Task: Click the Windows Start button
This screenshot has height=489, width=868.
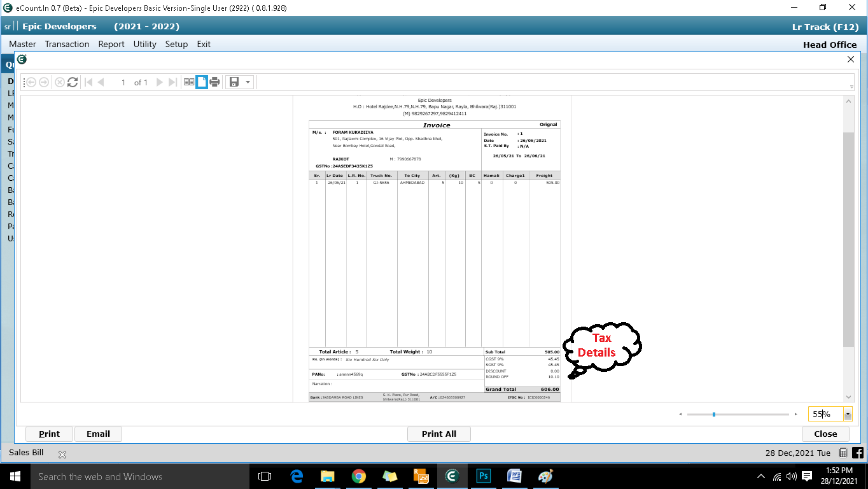Action: pyautogui.click(x=15, y=476)
